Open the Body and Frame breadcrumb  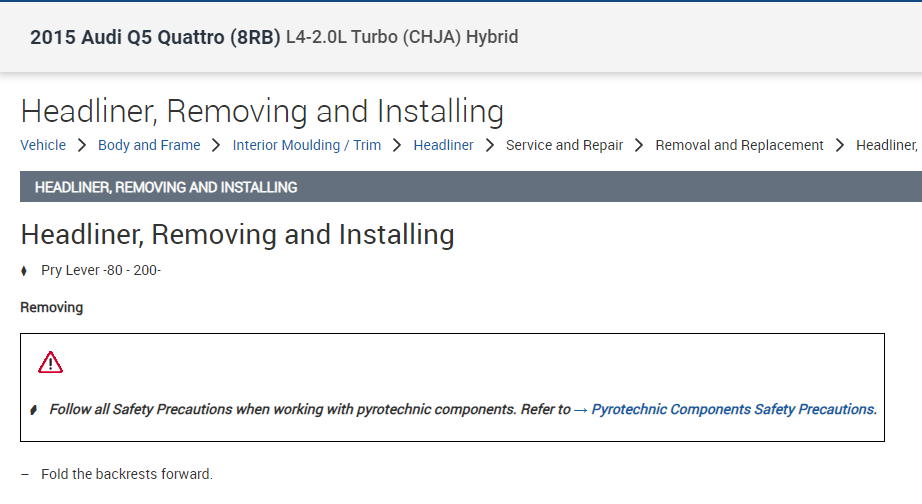[x=149, y=145]
